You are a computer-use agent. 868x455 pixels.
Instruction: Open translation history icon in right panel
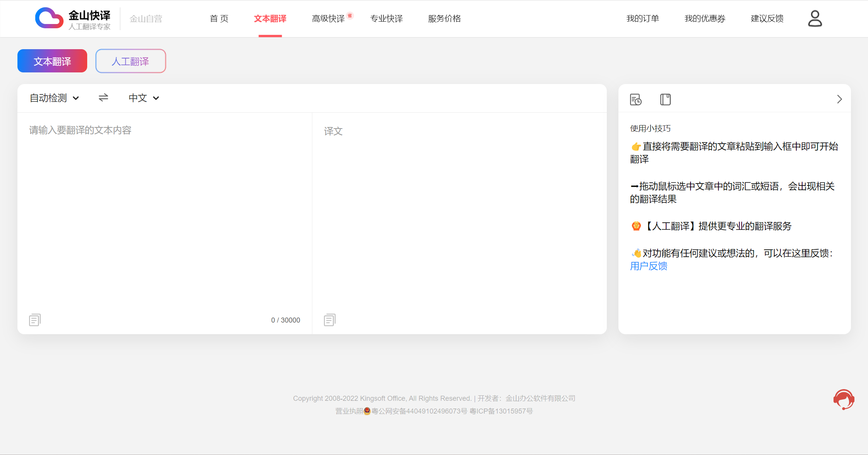click(x=635, y=100)
